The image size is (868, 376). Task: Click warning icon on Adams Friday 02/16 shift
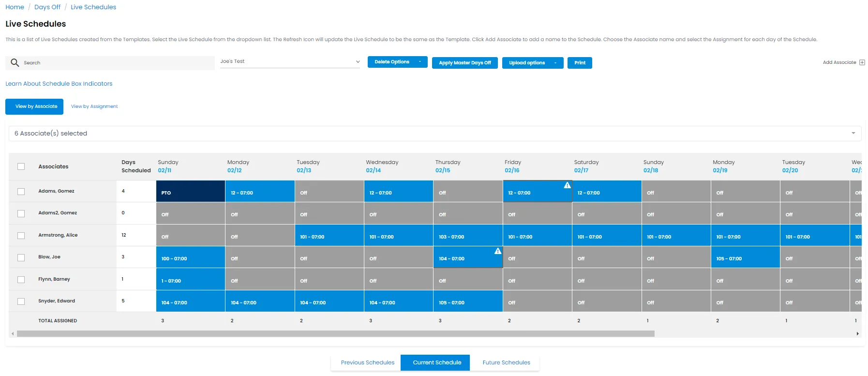click(x=567, y=185)
